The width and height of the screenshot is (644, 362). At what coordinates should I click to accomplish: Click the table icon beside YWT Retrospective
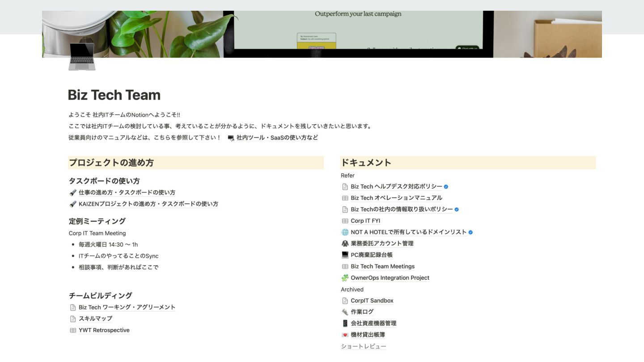73,330
